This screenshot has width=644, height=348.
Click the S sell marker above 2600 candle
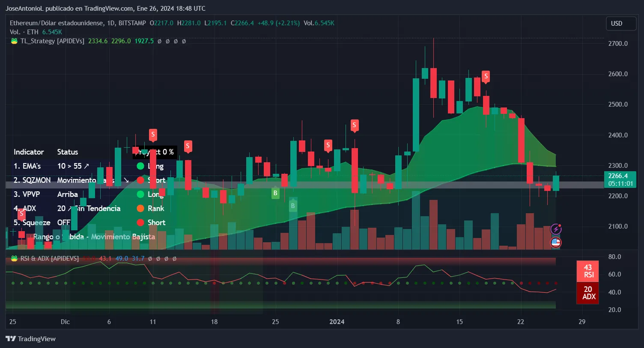click(486, 77)
